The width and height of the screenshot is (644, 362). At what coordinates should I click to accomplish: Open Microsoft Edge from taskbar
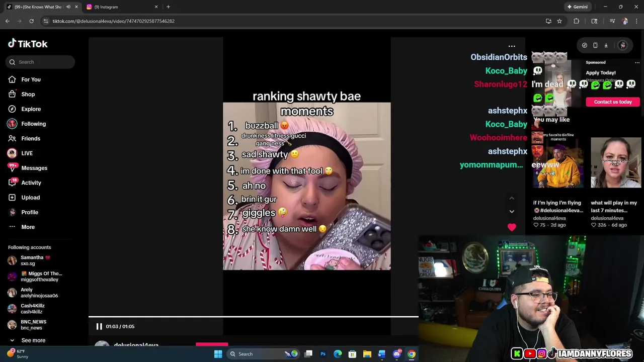tap(338, 354)
